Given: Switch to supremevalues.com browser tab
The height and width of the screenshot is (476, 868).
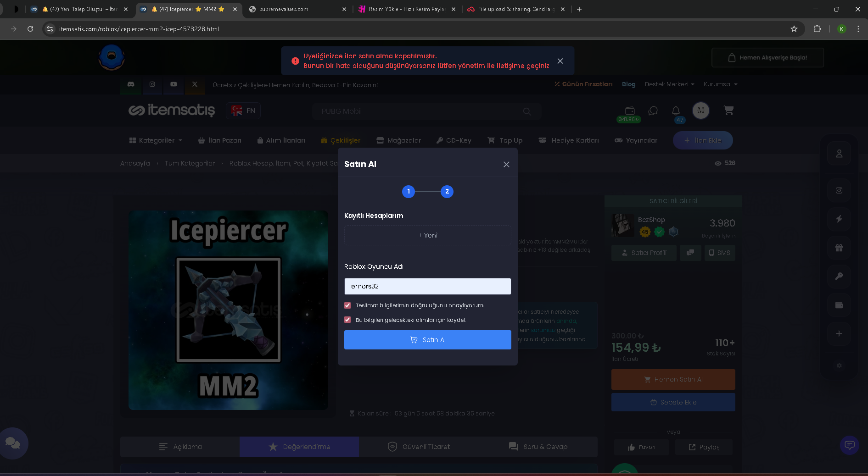Looking at the screenshot, I should click(x=297, y=9).
